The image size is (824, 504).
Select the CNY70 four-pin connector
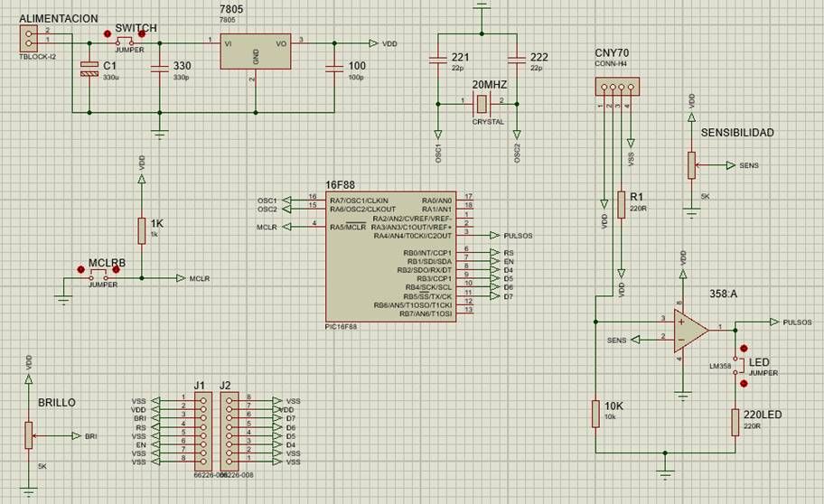coord(614,88)
